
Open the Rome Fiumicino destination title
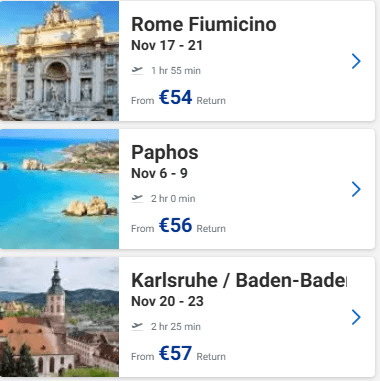[204, 24]
